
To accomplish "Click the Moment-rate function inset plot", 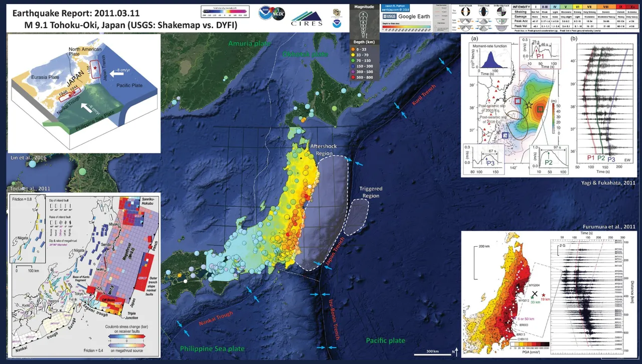I will coord(490,59).
